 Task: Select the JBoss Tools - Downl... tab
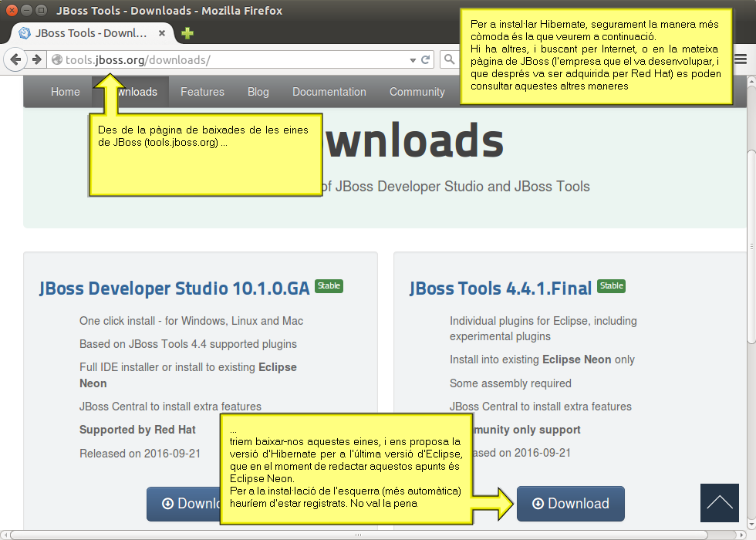[91, 33]
